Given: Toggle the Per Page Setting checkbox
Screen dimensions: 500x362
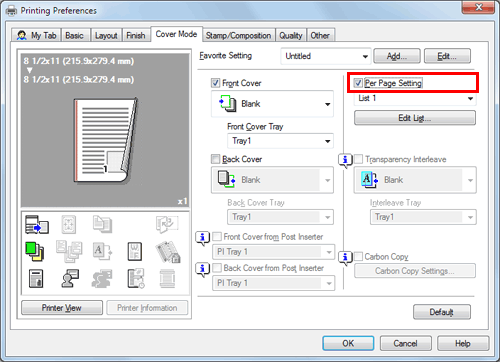Looking at the screenshot, I should click(x=358, y=83).
